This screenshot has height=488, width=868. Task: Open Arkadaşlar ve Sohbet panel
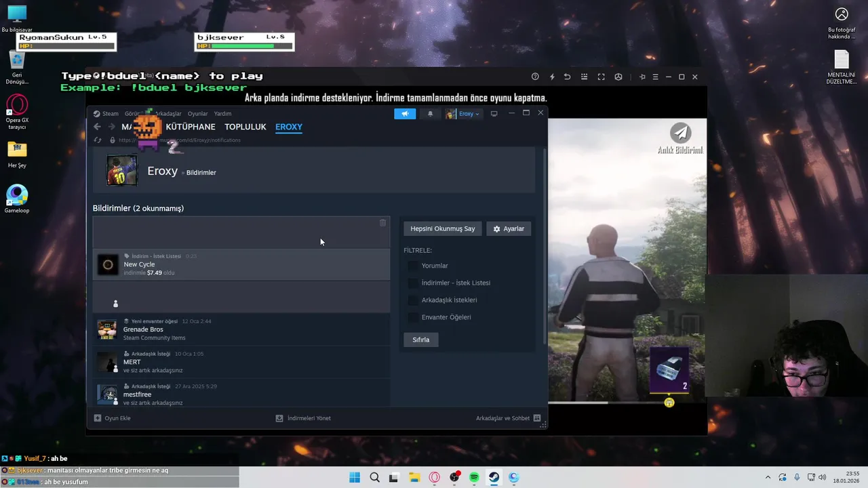(508, 418)
